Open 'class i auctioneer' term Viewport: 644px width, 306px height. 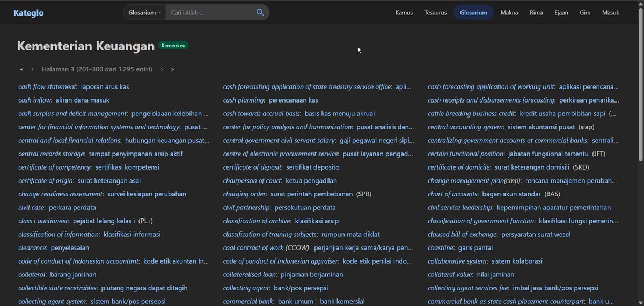coord(43,221)
